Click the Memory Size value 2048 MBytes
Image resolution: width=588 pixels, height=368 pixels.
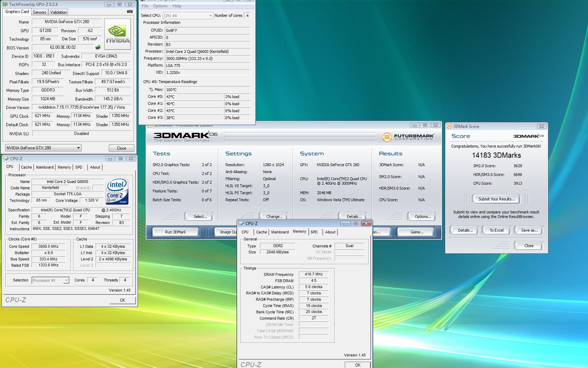click(x=278, y=252)
